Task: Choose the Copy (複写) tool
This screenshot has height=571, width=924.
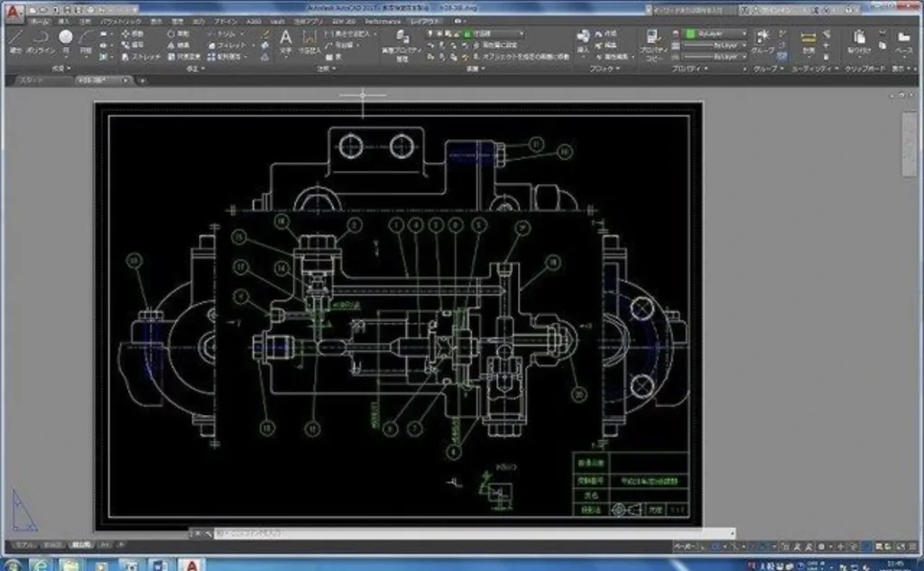Action: (x=133, y=45)
